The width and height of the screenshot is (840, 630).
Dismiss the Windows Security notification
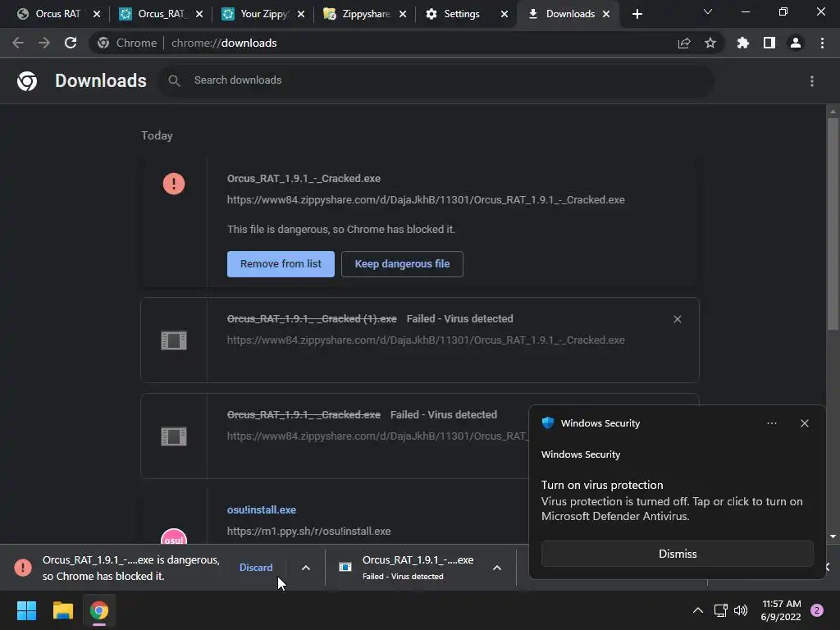tap(678, 554)
